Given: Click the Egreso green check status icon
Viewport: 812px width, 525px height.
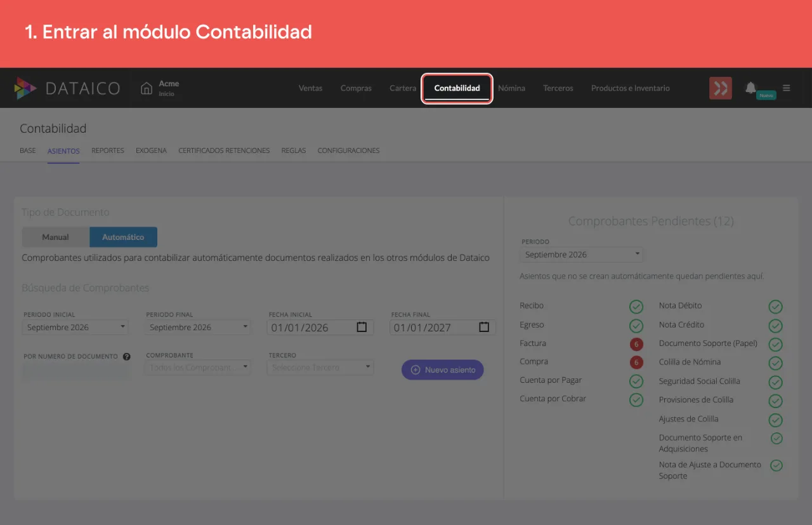Looking at the screenshot, I should click(x=636, y=326).
